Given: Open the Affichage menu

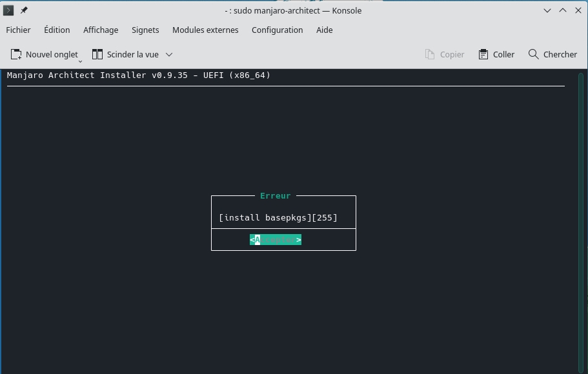Looking at the screenshot, I should pyautogui.click(x=101, y=30).
